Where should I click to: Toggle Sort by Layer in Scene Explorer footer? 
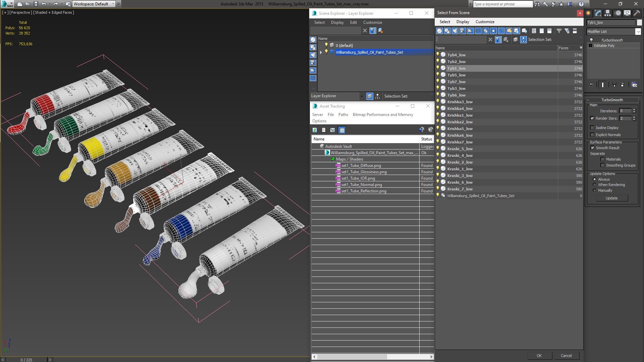tap(370, 96)
